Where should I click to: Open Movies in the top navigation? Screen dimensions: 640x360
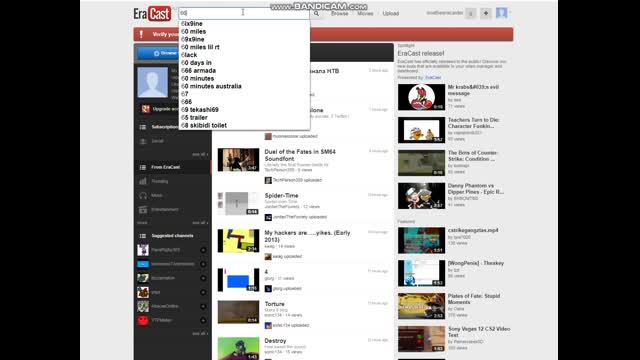tap(365, 13)
